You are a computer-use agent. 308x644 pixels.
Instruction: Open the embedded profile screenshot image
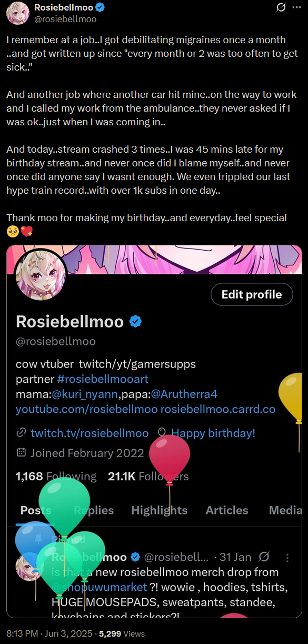[x=154, y=431]
